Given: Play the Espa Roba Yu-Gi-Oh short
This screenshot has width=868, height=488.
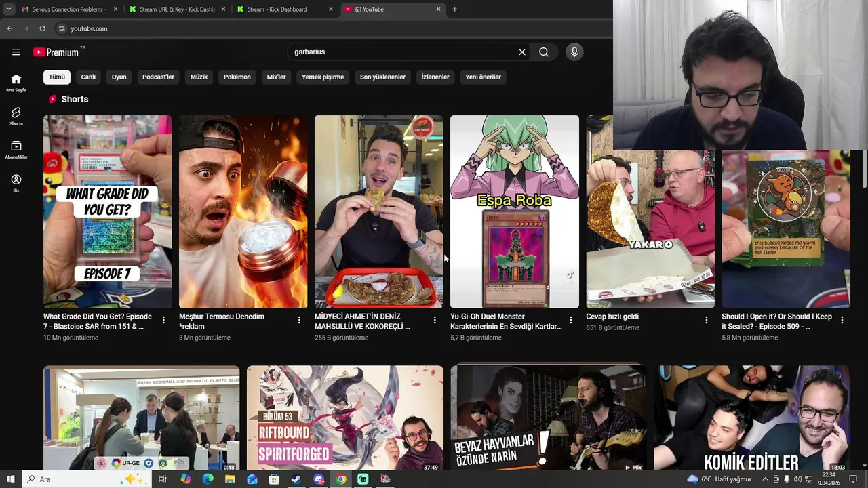Looking at the screenshot, I should pyautogui.click(x=515, y=211).
